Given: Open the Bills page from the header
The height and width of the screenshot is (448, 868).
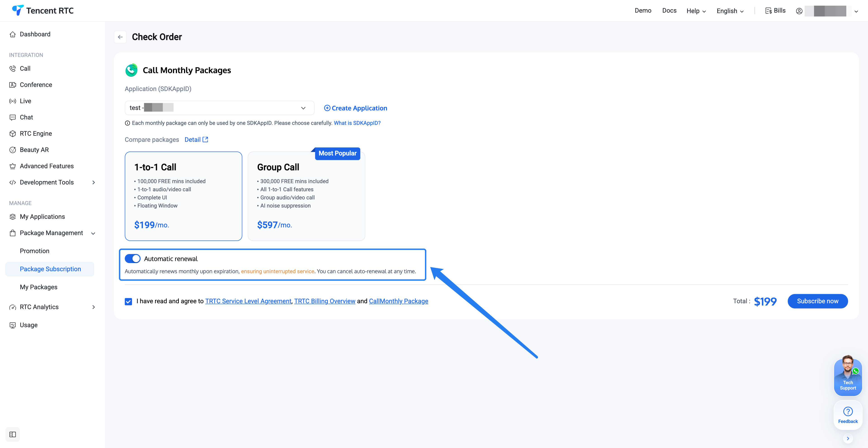Looking at the screenshot, I should click(775, 11).
